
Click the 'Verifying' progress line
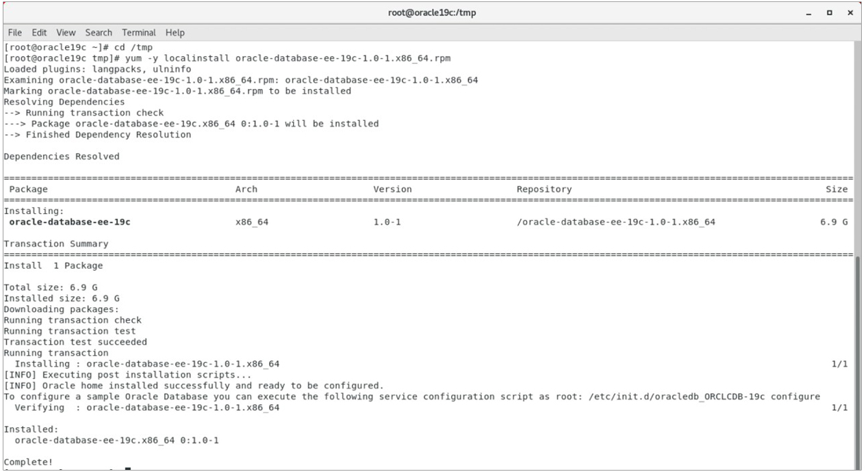coord(147,408)
